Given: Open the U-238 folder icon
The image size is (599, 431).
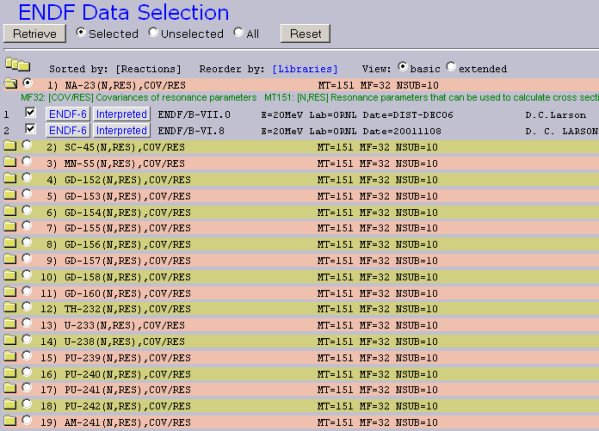Looking at the screenshot, I should tap(10, 340).
